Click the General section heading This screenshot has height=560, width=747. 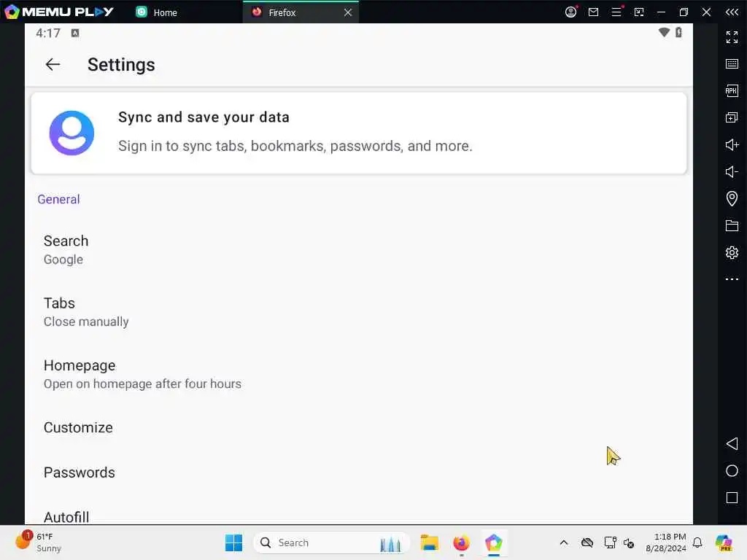tap(58, 199)
